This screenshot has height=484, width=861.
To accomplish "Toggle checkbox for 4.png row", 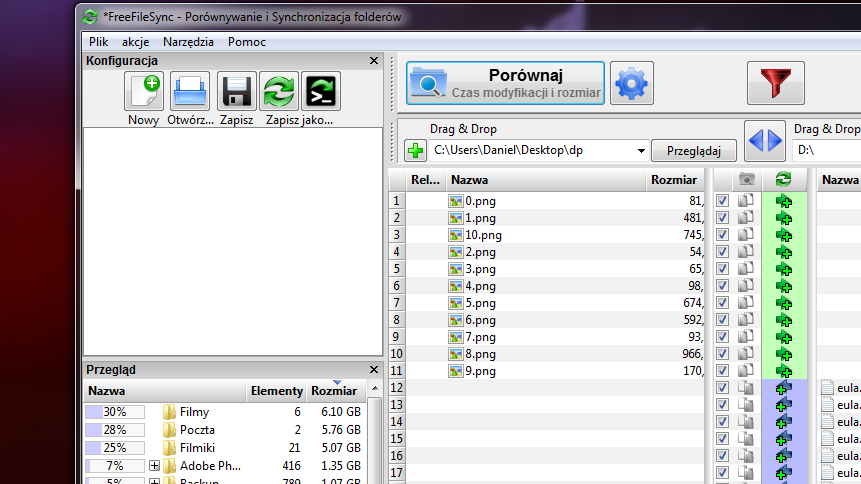I will tap(722, 286).
